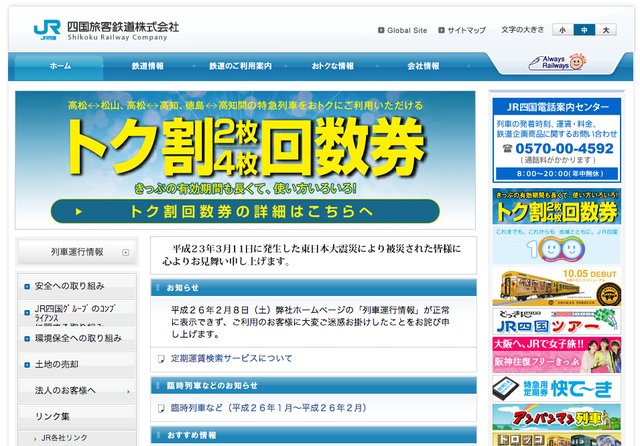The width and height of the screenshot is (640, 446).
Task: Open the 鉄道のご利用案内 menu
Action: point(240,66)
